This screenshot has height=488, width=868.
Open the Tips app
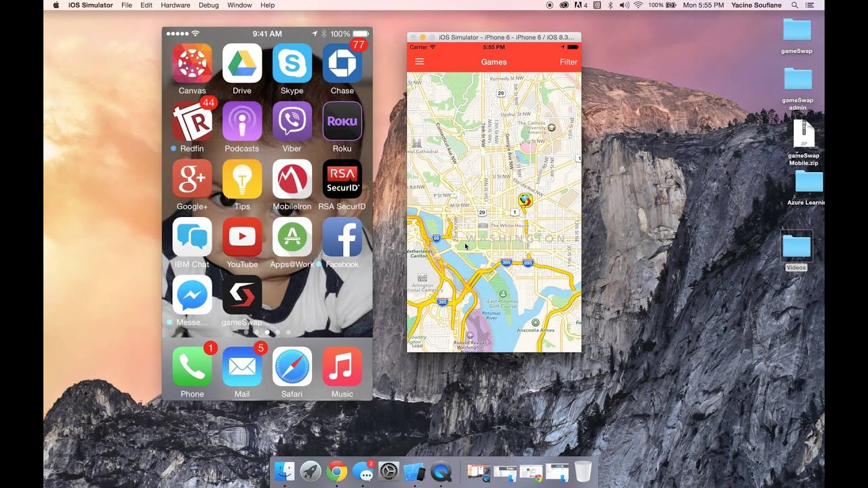[x=241, y=179]
